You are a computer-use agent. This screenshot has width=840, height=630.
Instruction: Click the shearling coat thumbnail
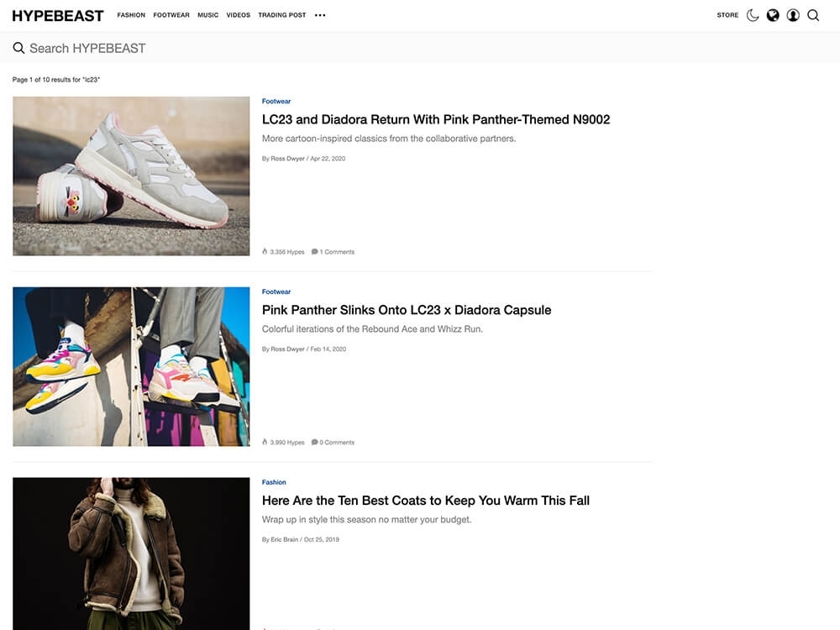click(x=131, y=553)
